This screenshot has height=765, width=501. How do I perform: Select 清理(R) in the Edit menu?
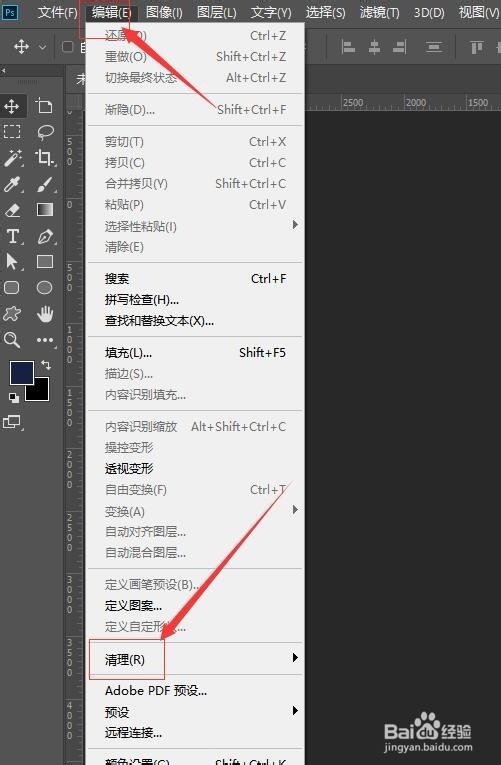point(195,660)
